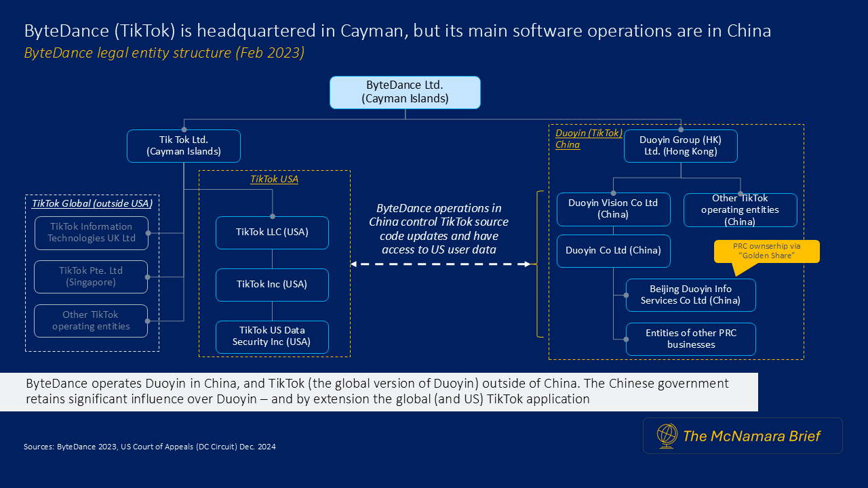Select the summary text box about Duoyin
The image size is (868, 488).
tap(378, 392)
